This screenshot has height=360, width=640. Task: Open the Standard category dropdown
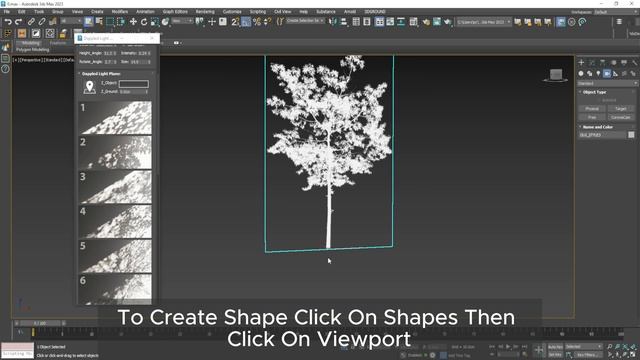coord(607,83)
